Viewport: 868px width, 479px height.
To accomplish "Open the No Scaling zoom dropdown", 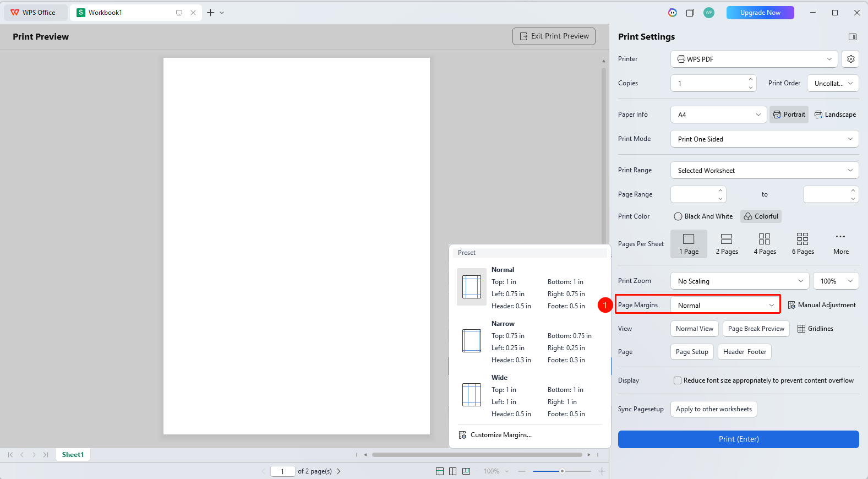I will (740, 281).
